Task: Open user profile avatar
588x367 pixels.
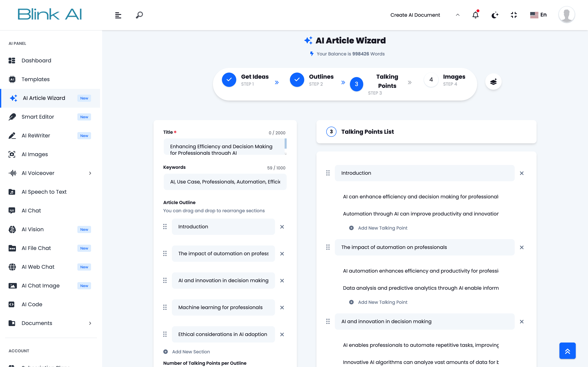Action: tap(566, 14)
